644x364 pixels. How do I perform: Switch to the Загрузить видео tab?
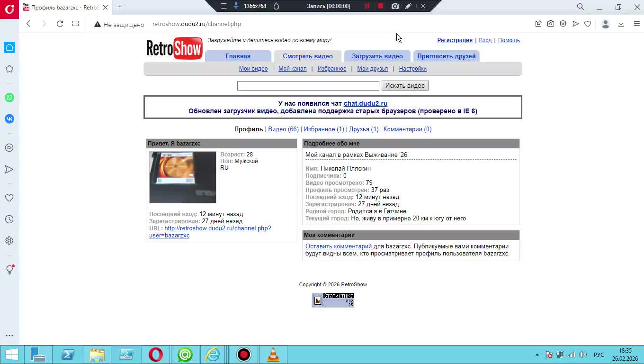coord(377,56)
